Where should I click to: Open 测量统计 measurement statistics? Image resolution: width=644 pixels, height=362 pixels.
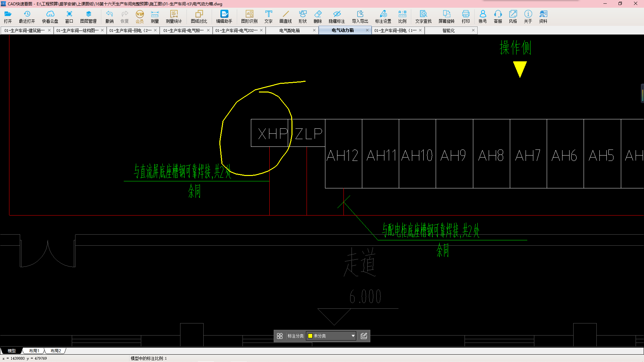(x=174, y=16)
